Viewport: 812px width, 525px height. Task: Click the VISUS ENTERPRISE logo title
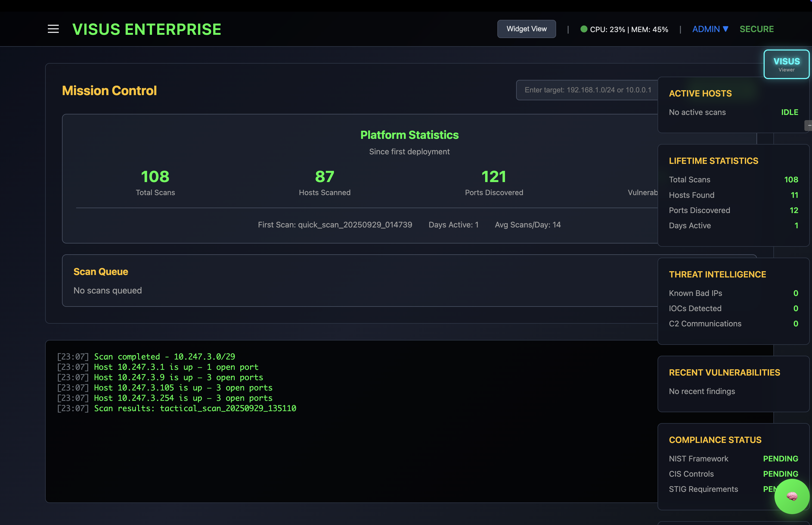pos(147,29)
